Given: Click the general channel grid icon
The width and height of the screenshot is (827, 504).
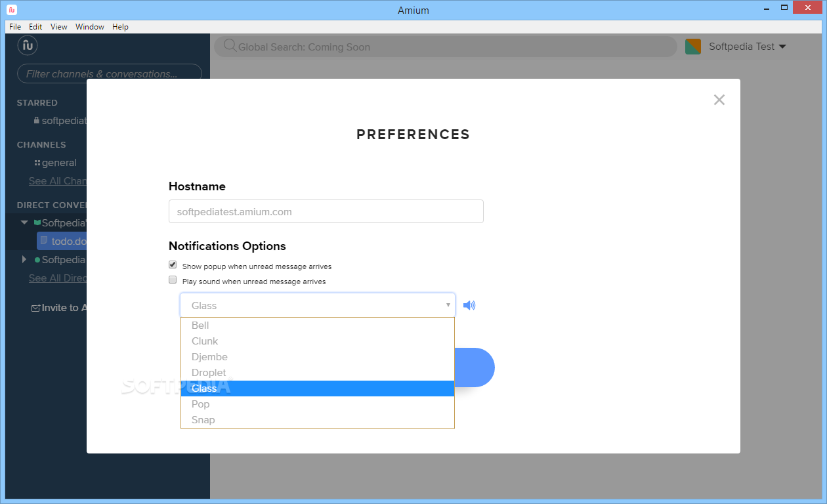Looking at the screenshot, I should pos(37,163).
